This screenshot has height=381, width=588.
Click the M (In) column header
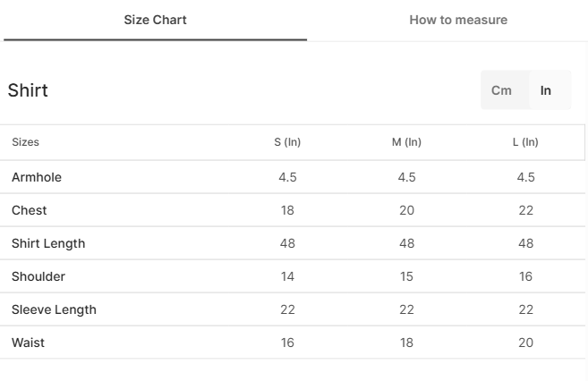pyautogui.click(x=407, y=142)
